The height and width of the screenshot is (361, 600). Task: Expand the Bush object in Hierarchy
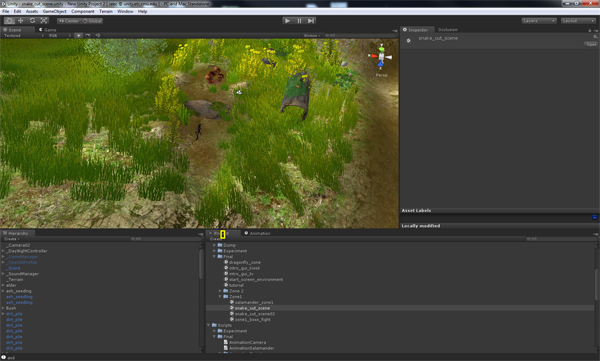pos(3,308)
